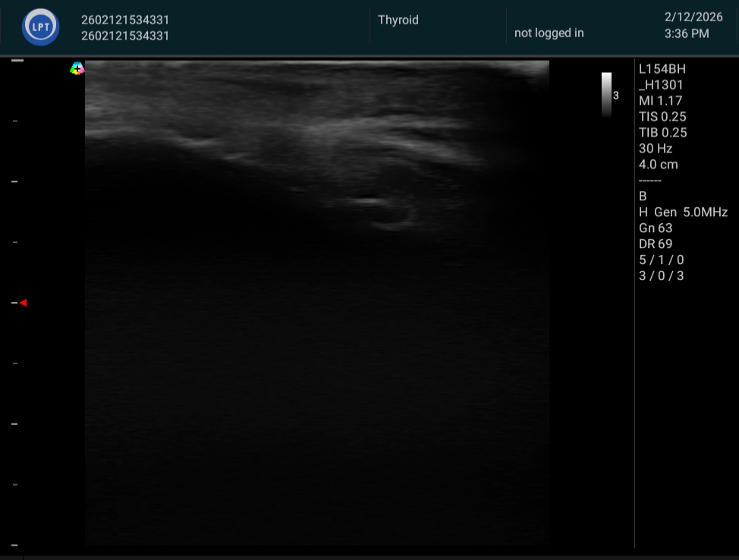The image size is (739, 560).
Task: Click the LPT logo icon
Action: pyautogui.click(x=40, y=27)
